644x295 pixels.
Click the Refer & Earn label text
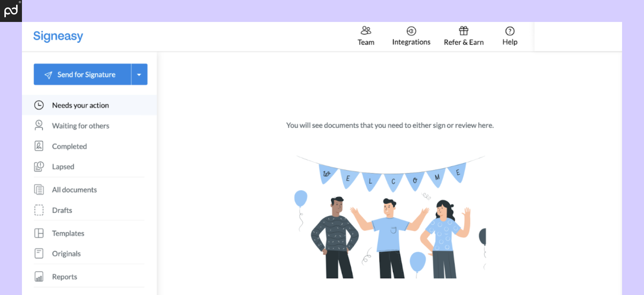(464, 42)
